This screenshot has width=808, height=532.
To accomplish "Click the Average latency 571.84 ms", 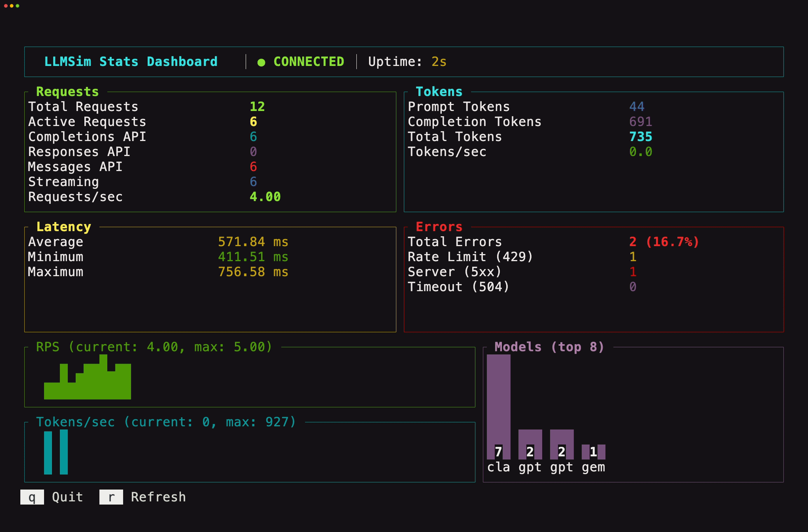I will [x=253, y=242].
